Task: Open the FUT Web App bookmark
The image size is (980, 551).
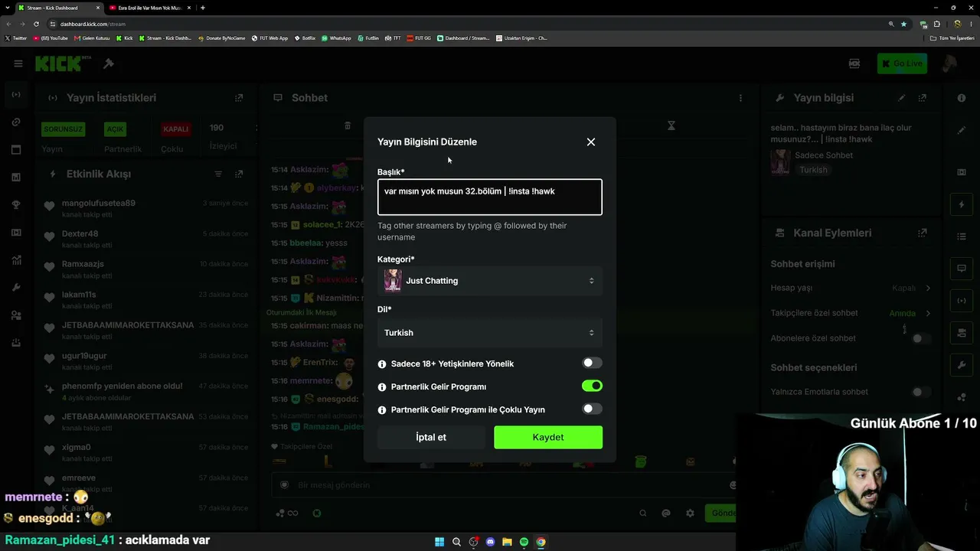Action: [x=270, y=38]
